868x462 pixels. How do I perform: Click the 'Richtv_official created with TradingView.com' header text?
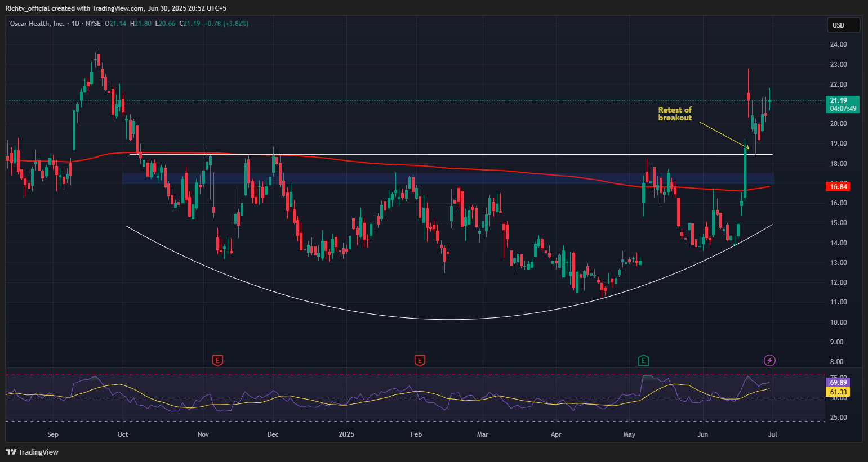pos(74,8)
